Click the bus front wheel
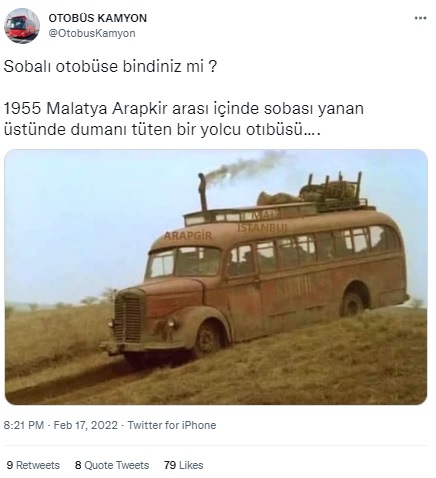The width and height of the screenshot is (436, 478). coord(208,341)
